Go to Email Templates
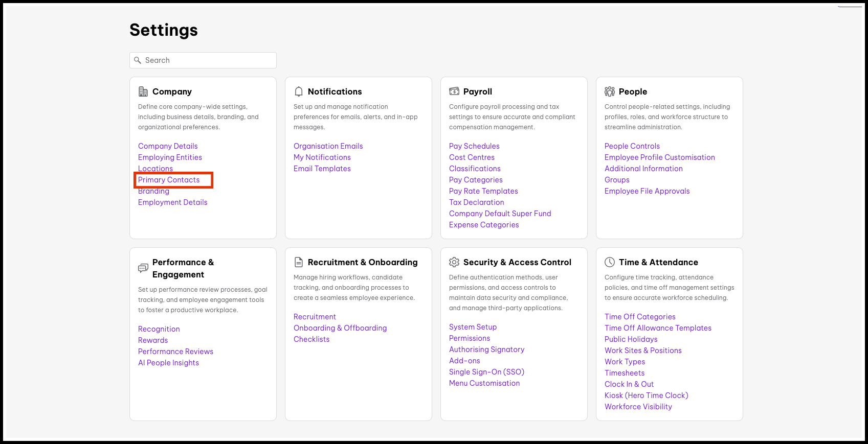The height and width of the screenshot is (444, 868). coord(322,169)
